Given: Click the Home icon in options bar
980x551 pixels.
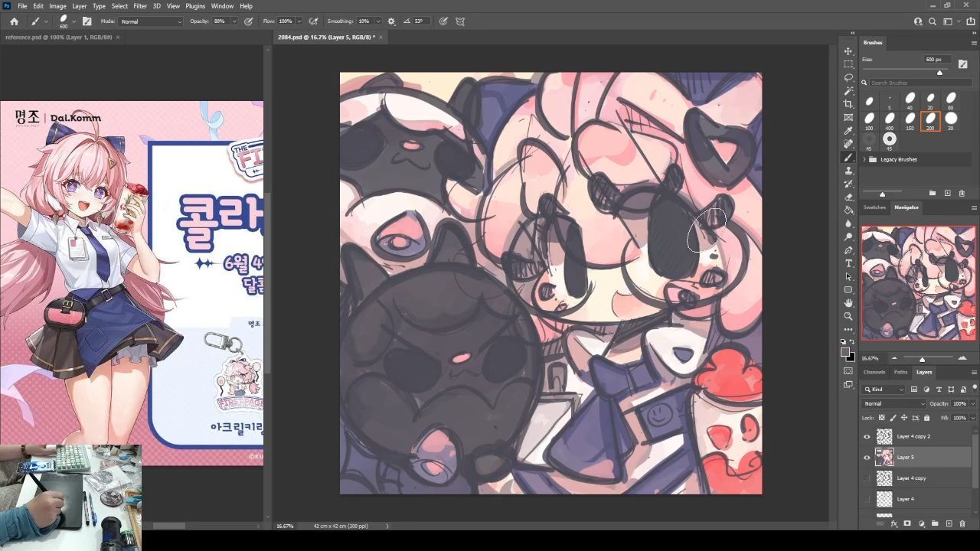Looking at the screenshot, I should pyautogui.click(x=14, y=21).
